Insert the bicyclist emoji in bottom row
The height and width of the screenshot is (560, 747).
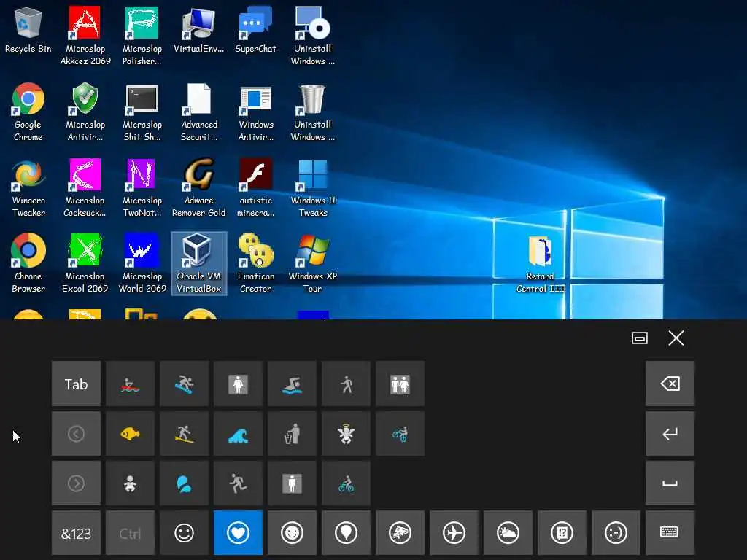[x=346, y=483]
